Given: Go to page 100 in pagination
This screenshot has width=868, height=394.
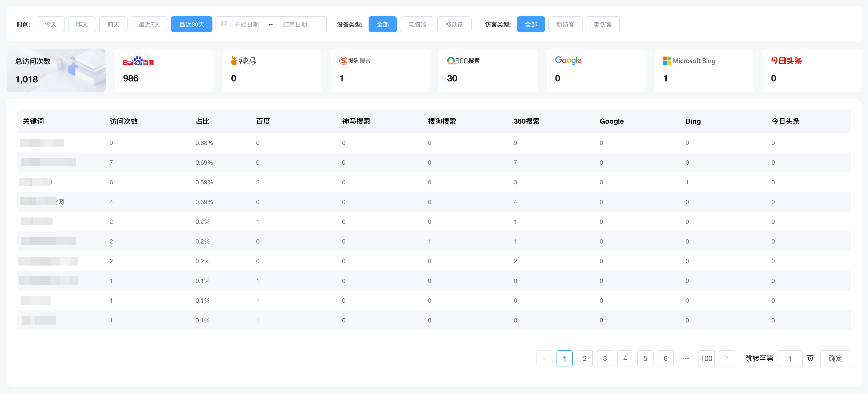Looking at the screenshot, I should [x=706, y=358].
